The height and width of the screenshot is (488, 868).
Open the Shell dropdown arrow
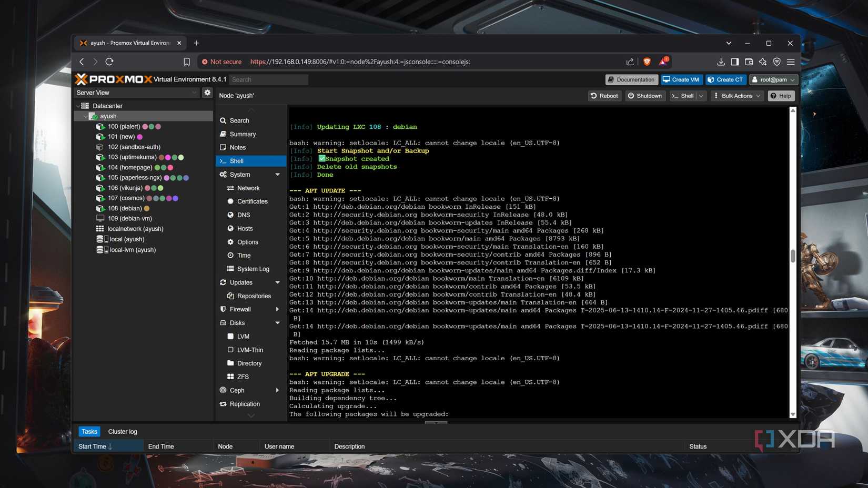point(700,96)
